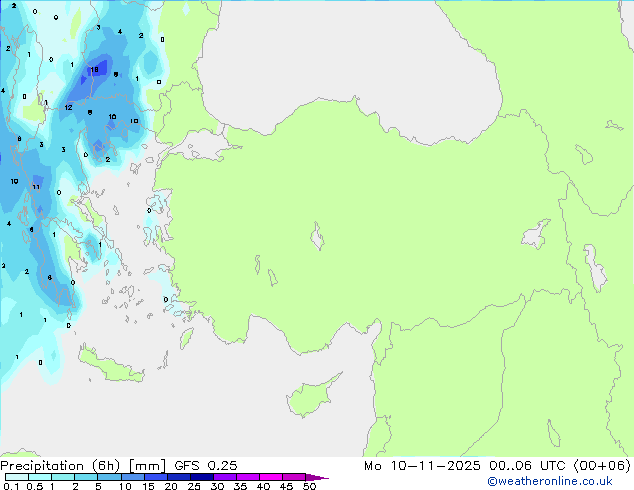The image size is (634, 490).
Task: Click the '50' legend scale label
Action: pos(309,486)
